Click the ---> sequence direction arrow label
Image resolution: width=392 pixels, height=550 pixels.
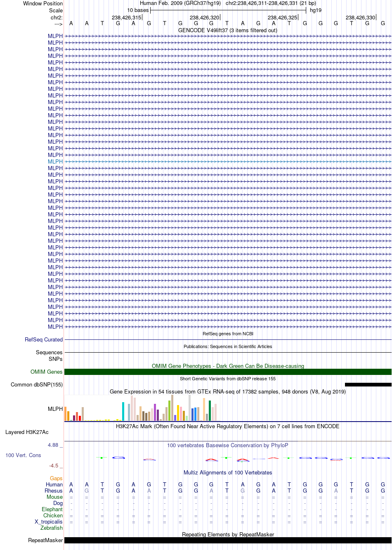pos(58,24)
